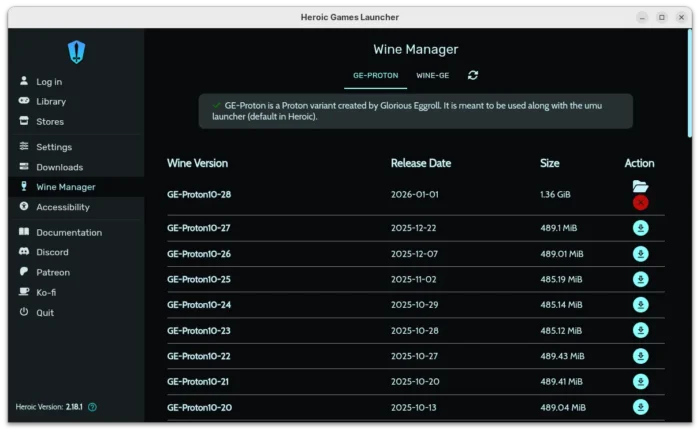
Task: Open the Downloads page
Action: point(59,167)
